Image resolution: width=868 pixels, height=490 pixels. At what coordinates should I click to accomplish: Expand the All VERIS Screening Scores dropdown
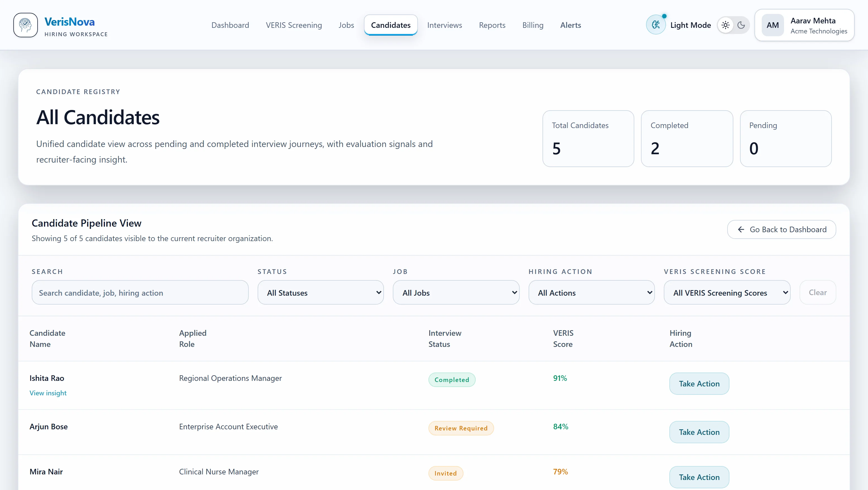[x=727, y=292]
